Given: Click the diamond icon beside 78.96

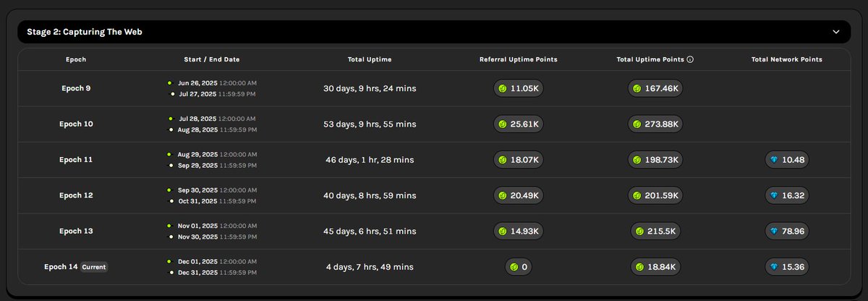Looking at the screenshot, I should [x=775, y=231].
